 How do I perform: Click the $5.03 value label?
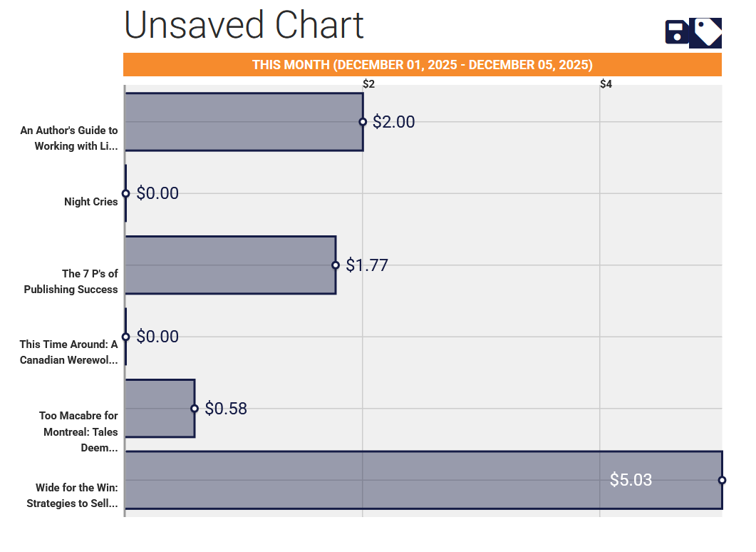coord(630,480)
